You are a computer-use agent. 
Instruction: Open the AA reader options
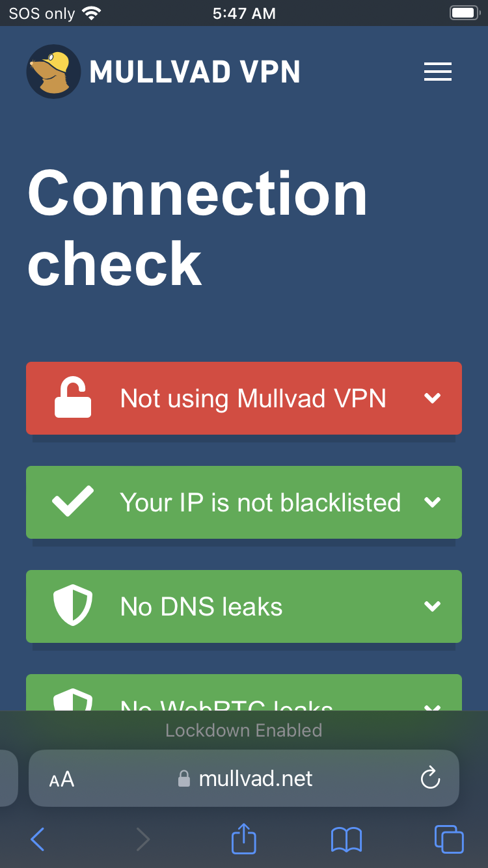tap(62, 779)
